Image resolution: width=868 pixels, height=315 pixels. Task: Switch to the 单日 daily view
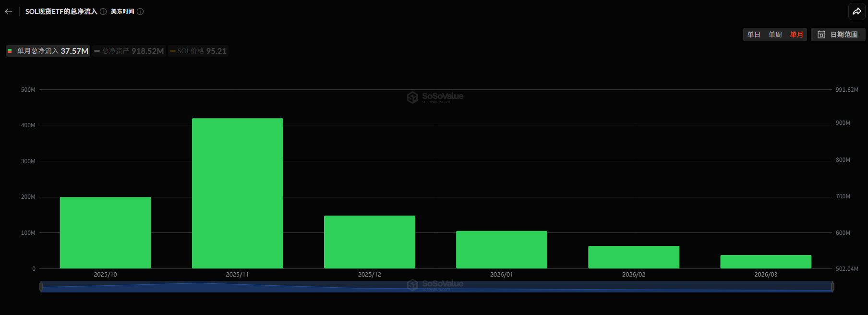click(754, 35)
